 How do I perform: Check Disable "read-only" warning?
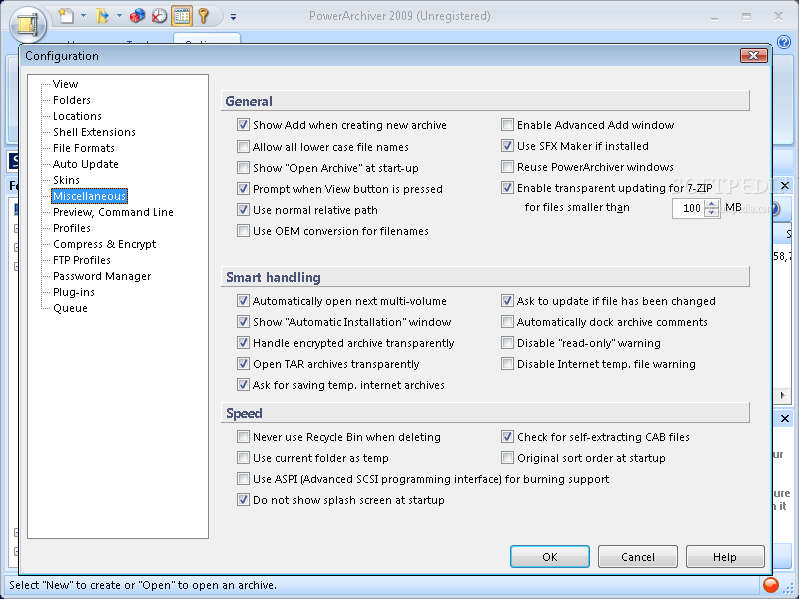[x=507, y=342]
